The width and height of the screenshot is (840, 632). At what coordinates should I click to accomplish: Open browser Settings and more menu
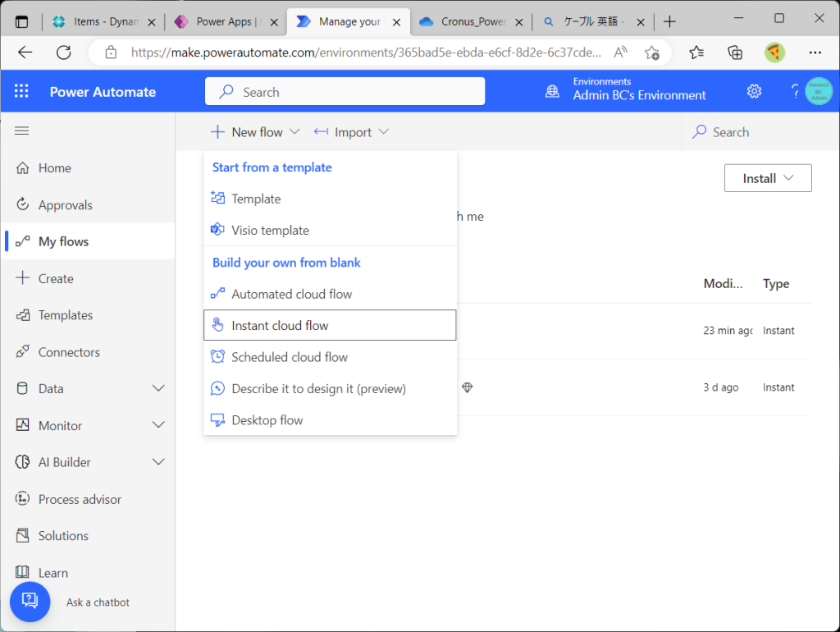(x=815, y=52)
